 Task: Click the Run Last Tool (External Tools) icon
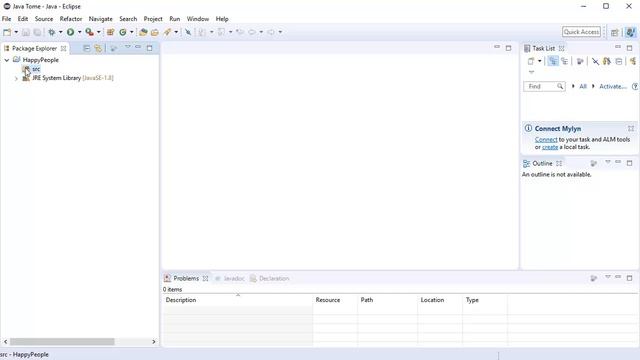[89, 32]
